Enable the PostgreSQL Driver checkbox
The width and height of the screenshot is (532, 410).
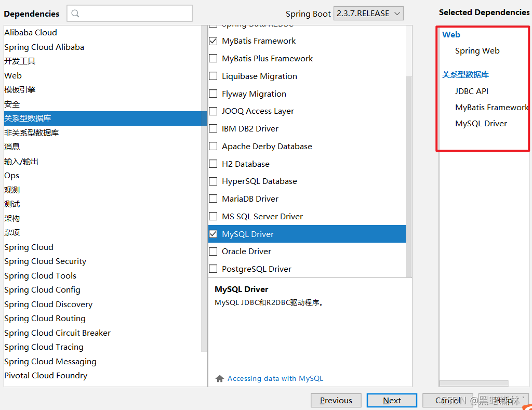[213, 269]
